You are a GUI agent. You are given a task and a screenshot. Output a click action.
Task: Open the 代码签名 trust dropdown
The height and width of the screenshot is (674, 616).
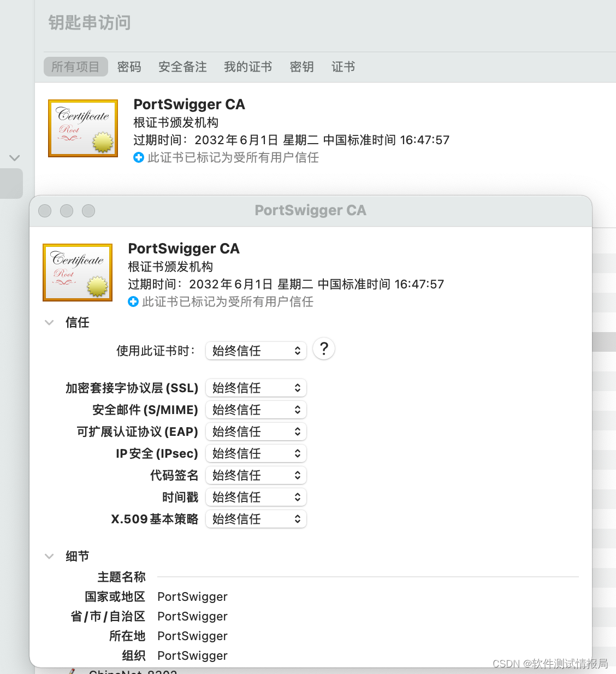point(256,475)
